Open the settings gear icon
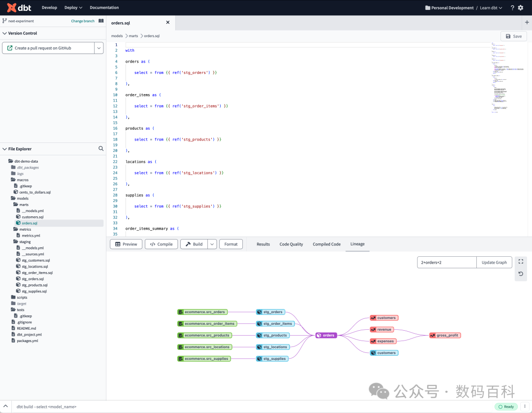The width and height of the screenshot is (532, 413). click(521, 8)
